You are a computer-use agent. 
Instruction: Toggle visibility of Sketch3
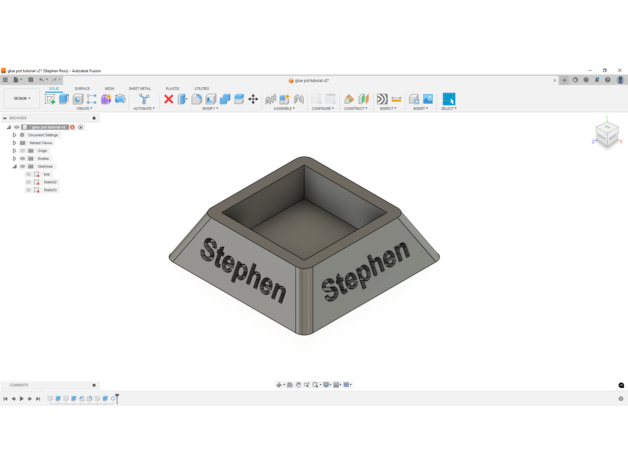pyautogui.click(x=29, y=190)
